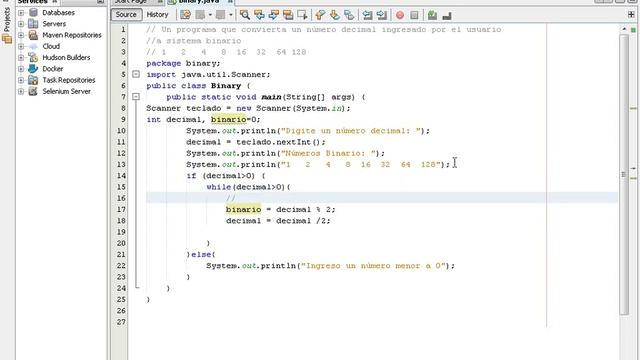Go to Next Bookmark icon

[335, 15]
